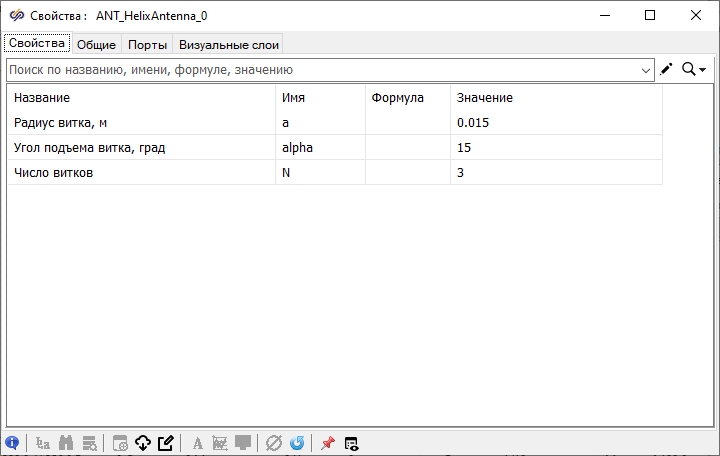Click the pencil icon beside search field
This screenshot has height=456, width=720.
(667, 69)
